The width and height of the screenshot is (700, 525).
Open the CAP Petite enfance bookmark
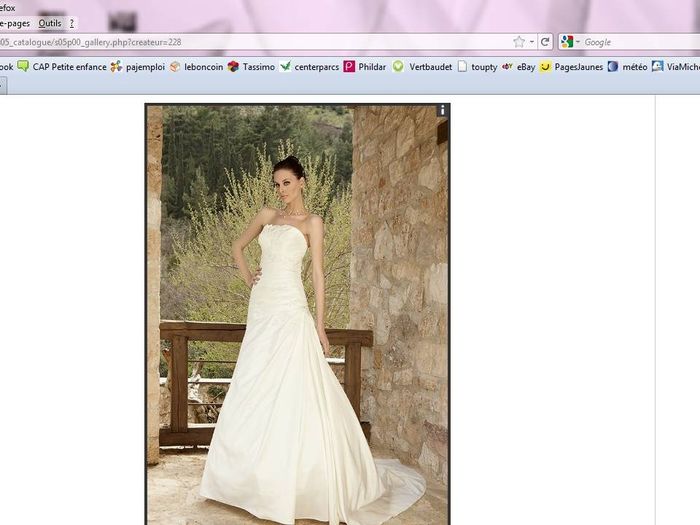(69, 67)
